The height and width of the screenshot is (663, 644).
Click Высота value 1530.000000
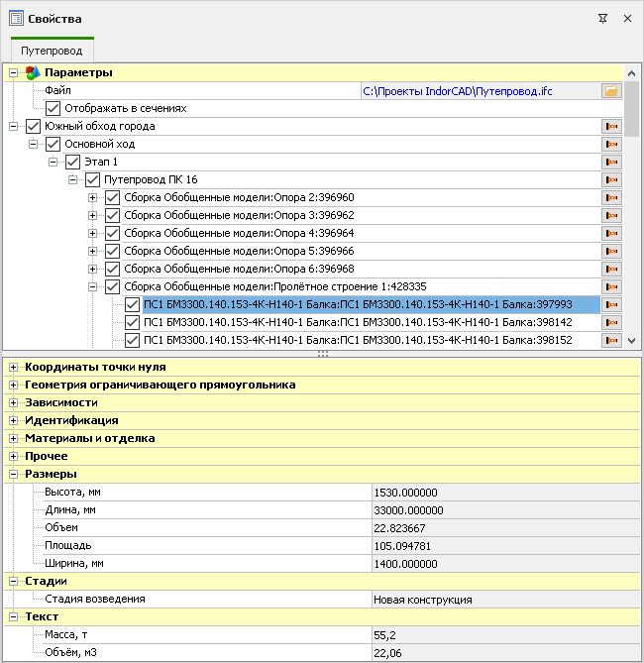pyautogui.click(x=505, y=493)
